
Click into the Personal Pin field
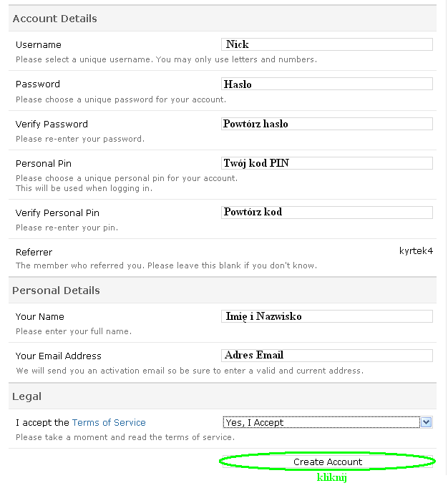click(327, 163)
